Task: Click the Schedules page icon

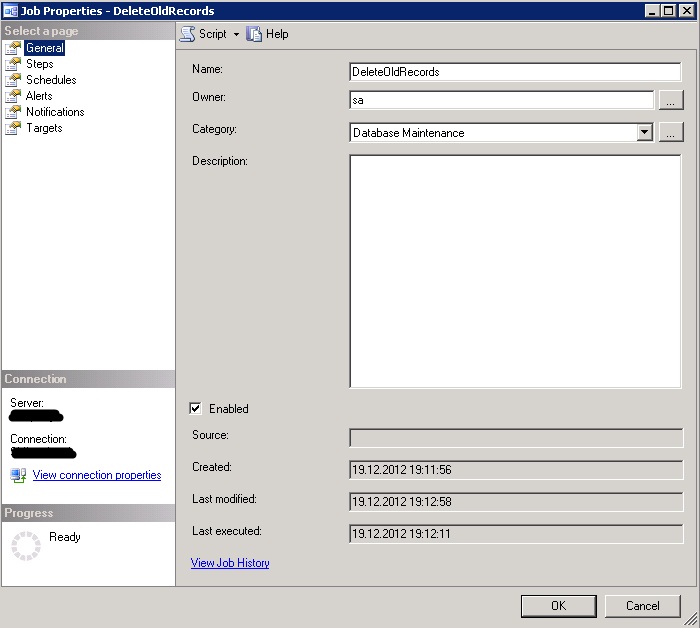Action: tap(13, 80)
